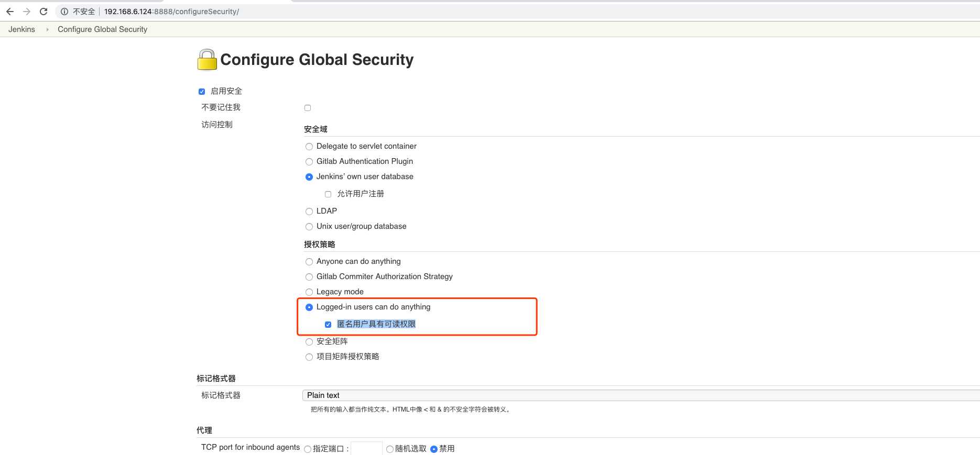Choose Anyone can do anything
The width and height of the screenshot is (980, 455).
tap(309, 262)
